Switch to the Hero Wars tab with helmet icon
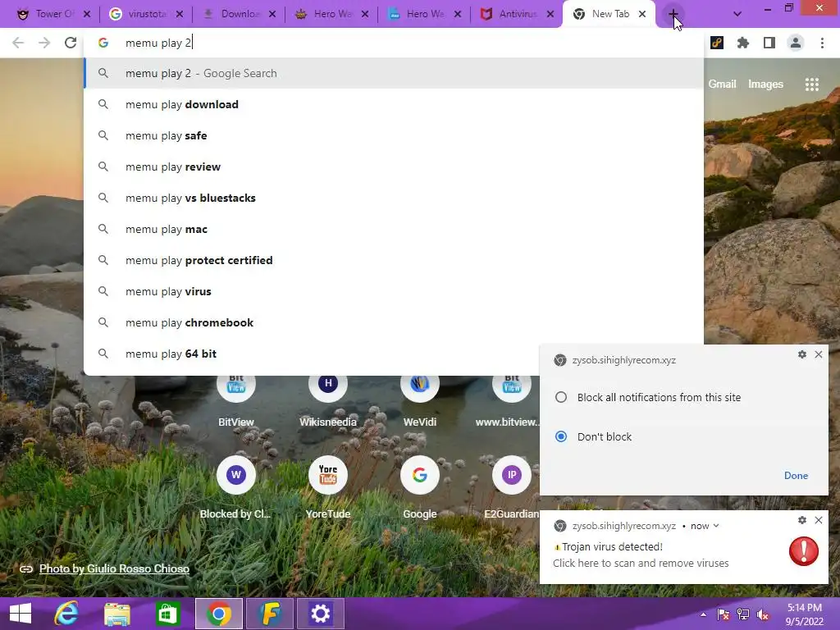Viewport: 840px width, 630px height. coord(331,14)
